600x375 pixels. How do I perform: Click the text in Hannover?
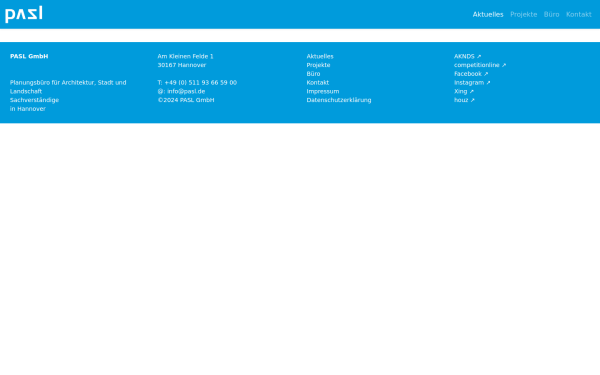[28, 109]
